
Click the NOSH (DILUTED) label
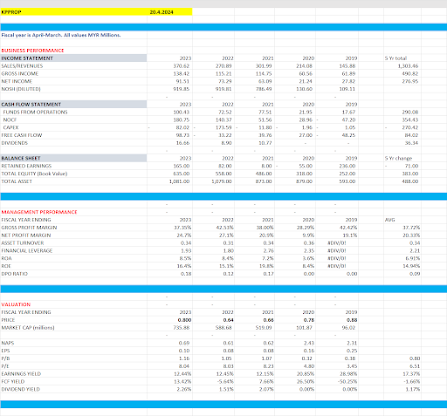(x=21, y=89)
